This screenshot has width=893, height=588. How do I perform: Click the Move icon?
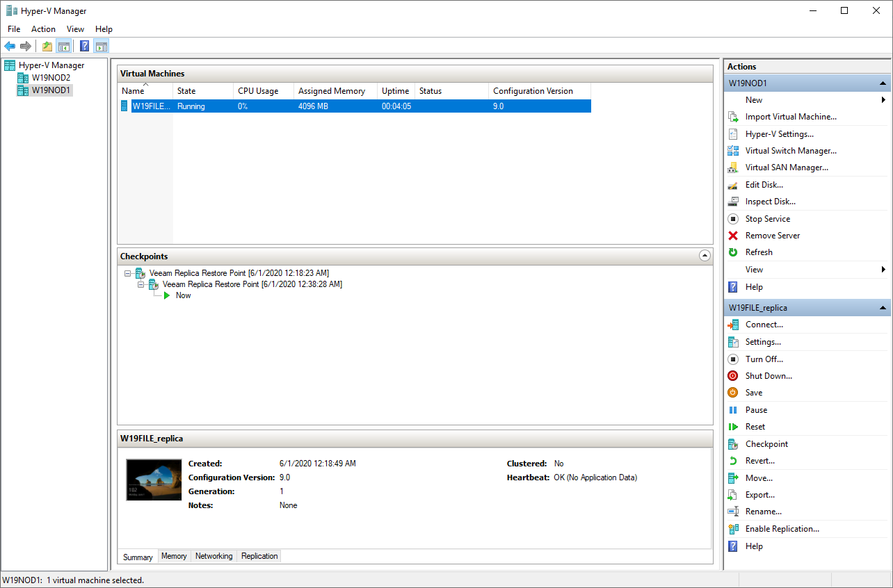tap(732, 478)
